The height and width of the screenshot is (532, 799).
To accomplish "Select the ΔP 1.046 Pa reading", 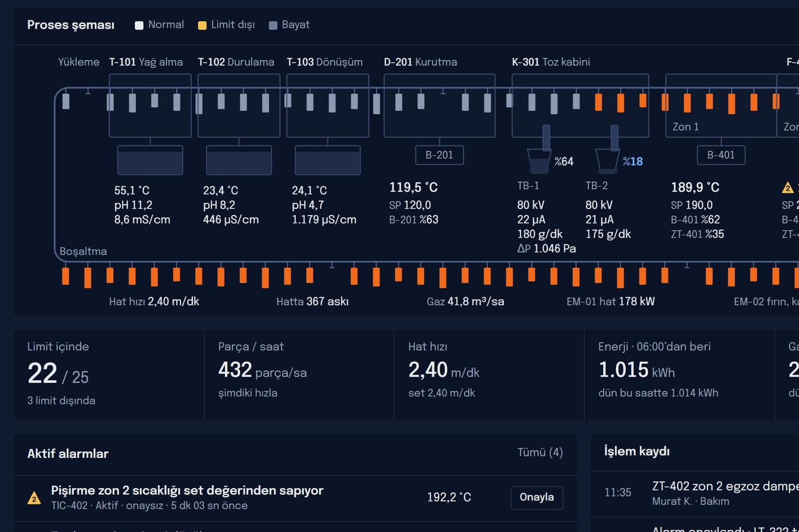I will (546, 249).
